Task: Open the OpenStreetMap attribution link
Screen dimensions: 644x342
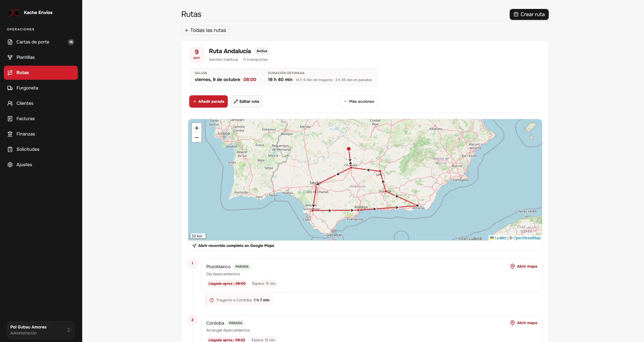Action: click(527, 238)
